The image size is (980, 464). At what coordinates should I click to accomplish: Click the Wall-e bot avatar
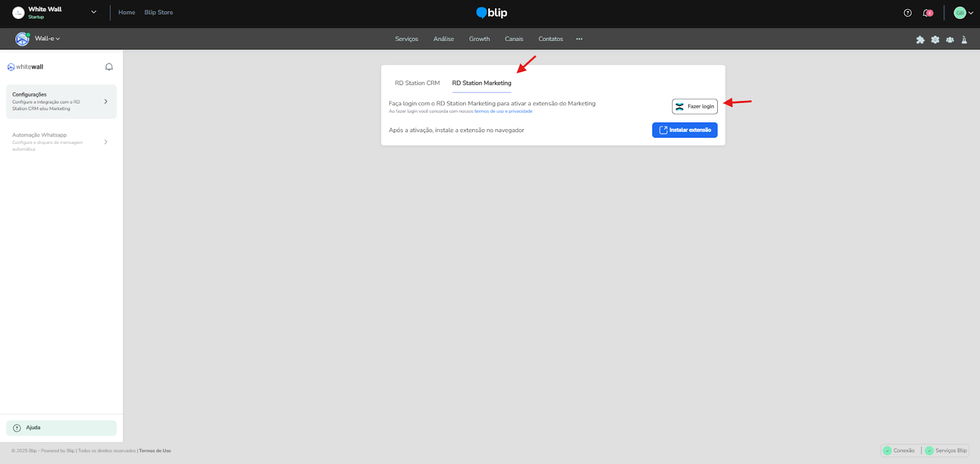[23, 39]
